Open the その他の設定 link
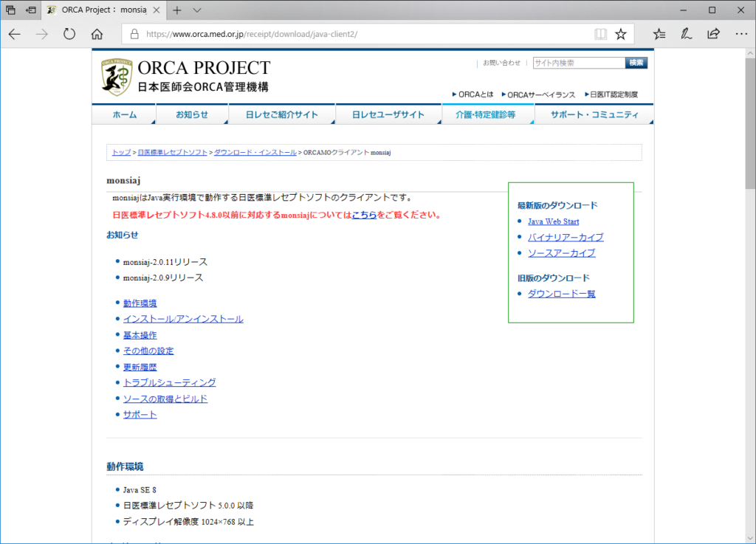The image size is (756, 544). click(148, 351)
